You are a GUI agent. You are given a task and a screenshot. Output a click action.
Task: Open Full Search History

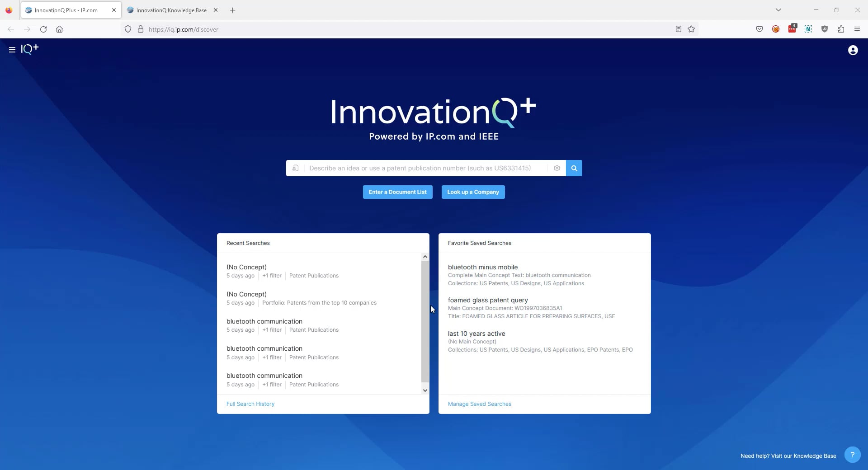click(x=250, y=404)
